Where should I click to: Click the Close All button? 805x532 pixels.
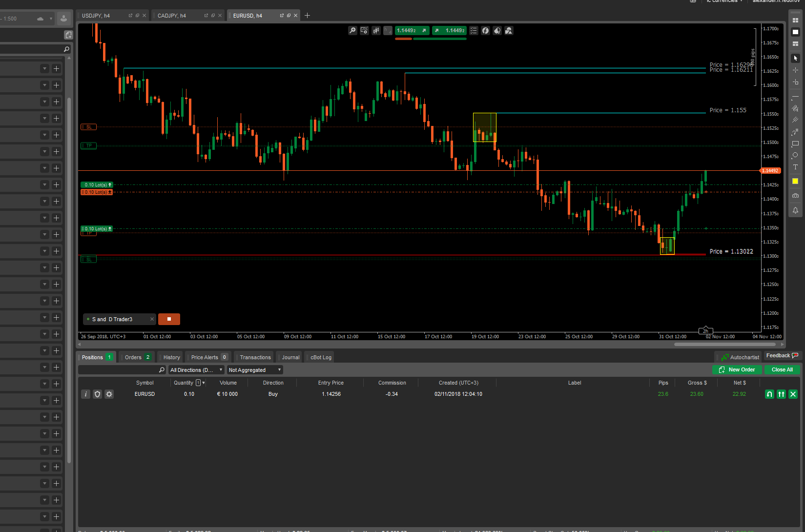pyautogui.click(x=782, y=369)
